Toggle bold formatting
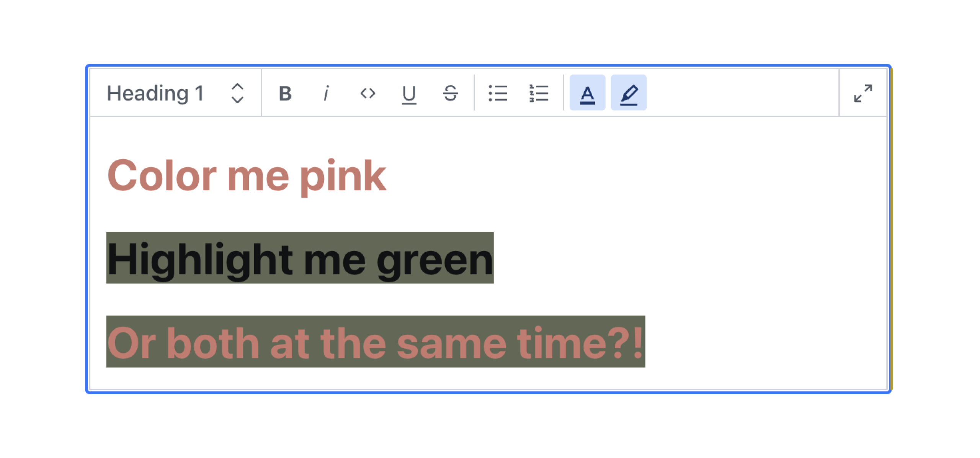 tap(285, 93)
